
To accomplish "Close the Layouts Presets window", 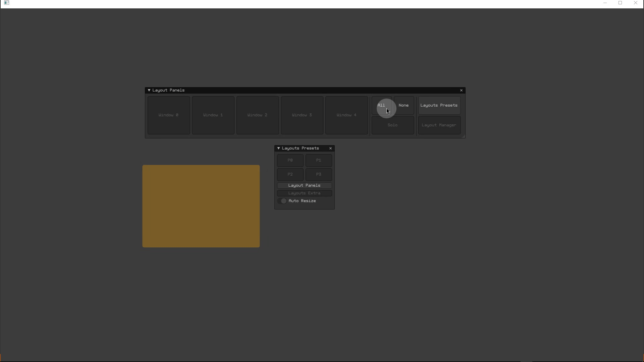I will pos(330,148).
